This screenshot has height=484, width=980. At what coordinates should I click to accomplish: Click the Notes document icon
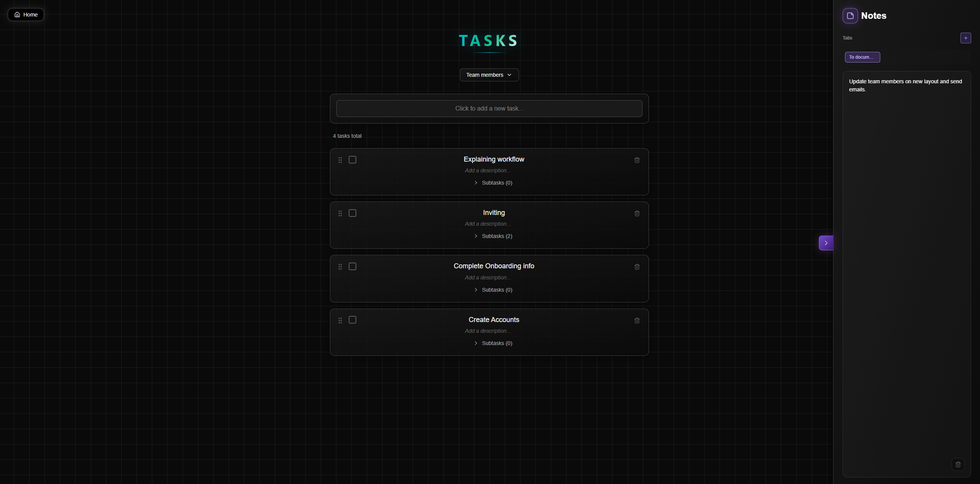point(850,16)
